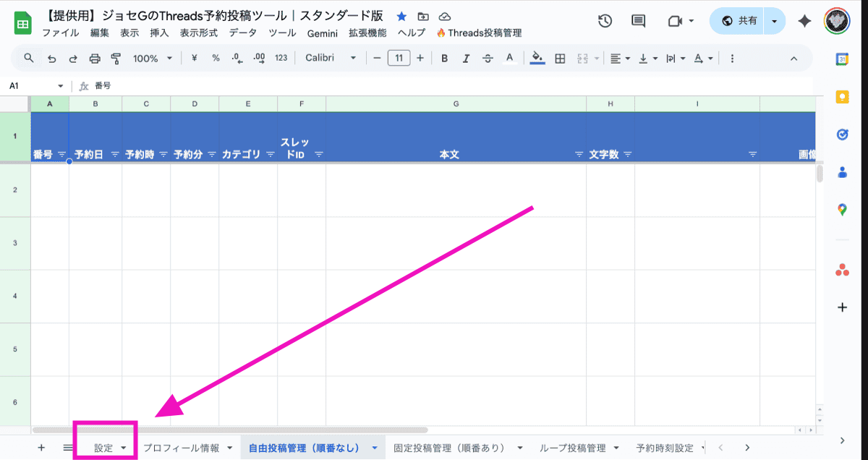
Task: Print the spreadsheet
Action: pyautogui.click(x=95, y=58)
